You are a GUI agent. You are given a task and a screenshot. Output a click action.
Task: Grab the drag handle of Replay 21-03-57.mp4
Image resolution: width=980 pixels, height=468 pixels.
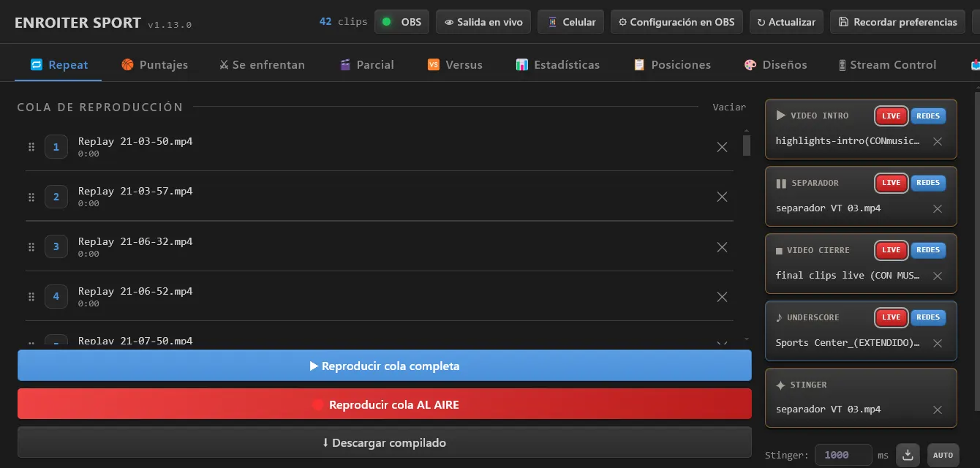(31, 197)
